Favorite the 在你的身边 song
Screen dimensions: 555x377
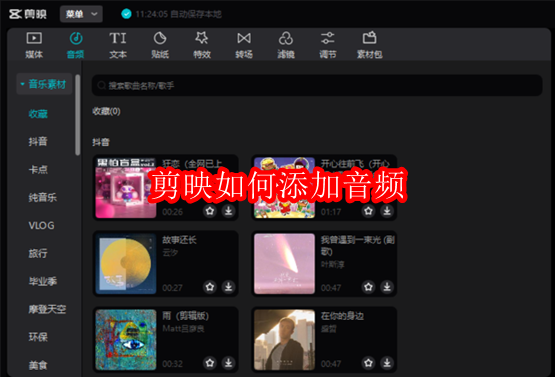pos(368,363)
